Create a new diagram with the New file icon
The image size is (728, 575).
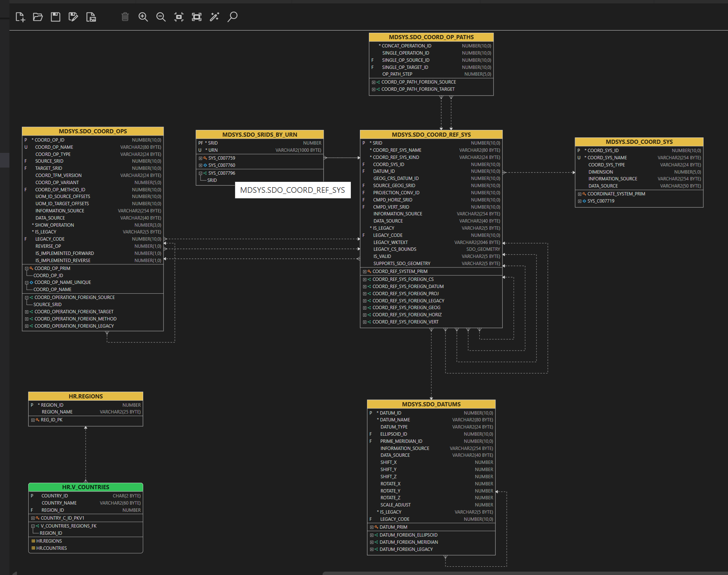[x=20, y=17]
